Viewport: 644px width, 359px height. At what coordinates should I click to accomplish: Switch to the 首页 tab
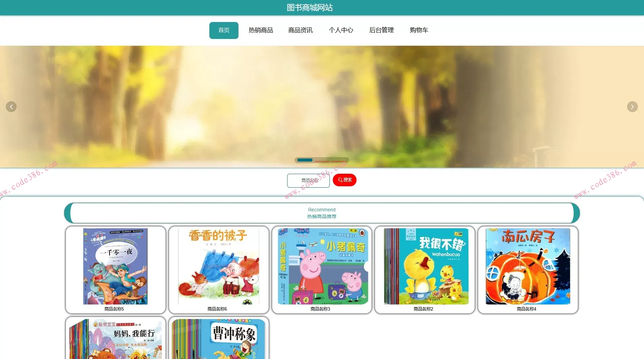(x=224, y=30)
